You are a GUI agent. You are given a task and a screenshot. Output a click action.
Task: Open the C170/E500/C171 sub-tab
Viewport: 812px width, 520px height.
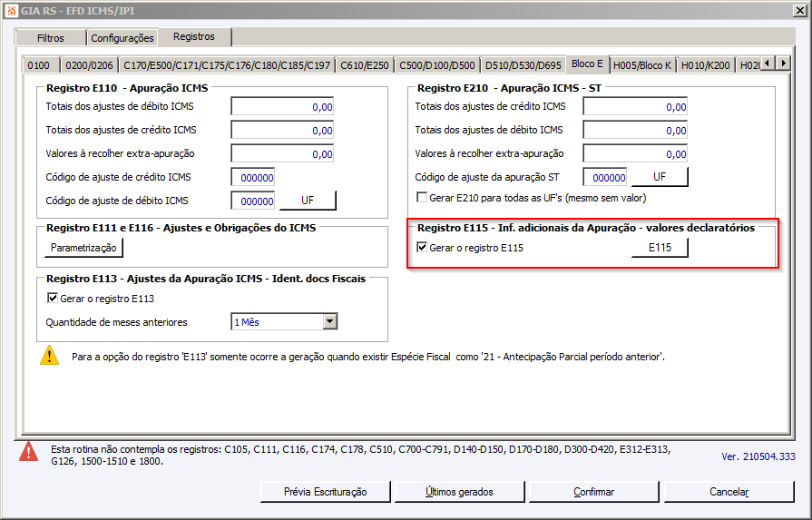point(227,65)
